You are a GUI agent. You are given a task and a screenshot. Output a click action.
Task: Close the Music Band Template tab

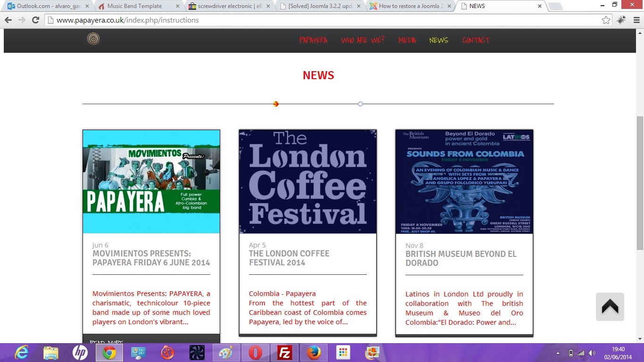177,6
